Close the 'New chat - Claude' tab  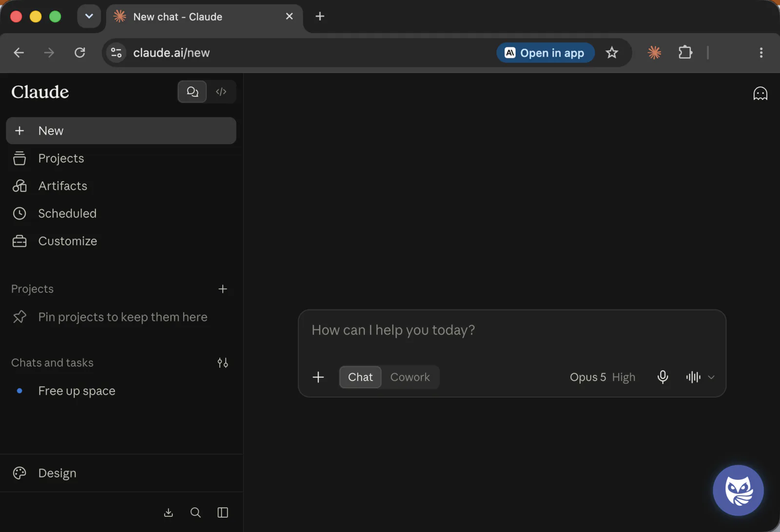[x=290, y=16]
